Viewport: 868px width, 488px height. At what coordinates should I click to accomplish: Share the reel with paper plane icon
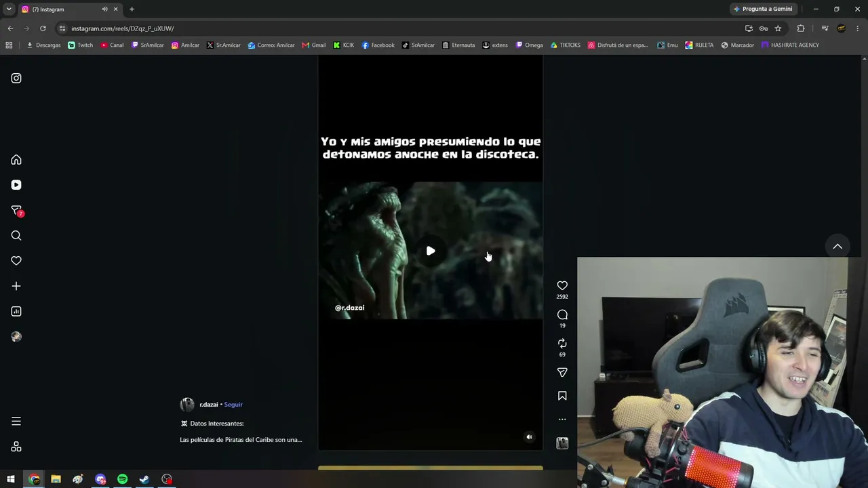[x=562, y=372]
